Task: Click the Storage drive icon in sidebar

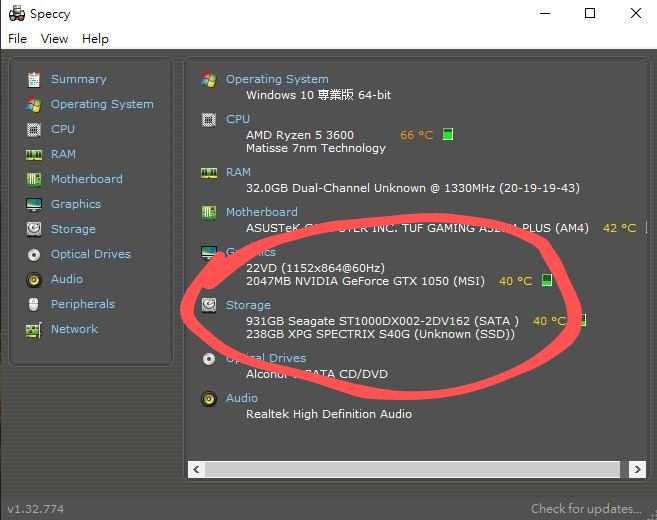Action: (34, 229)
